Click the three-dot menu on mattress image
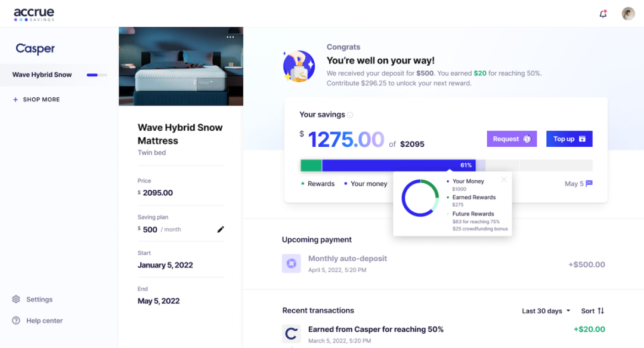Image resolution: width=644 pixels, height=348 pixels. (230, 37)
